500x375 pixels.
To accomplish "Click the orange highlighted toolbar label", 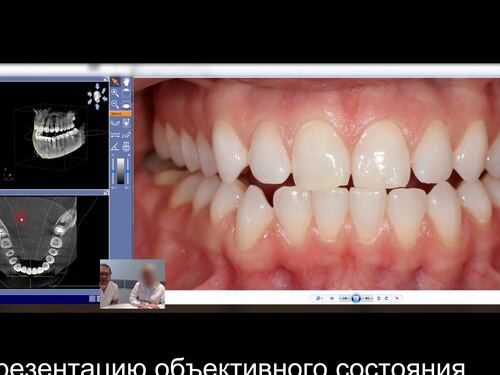I will point(120,114).
